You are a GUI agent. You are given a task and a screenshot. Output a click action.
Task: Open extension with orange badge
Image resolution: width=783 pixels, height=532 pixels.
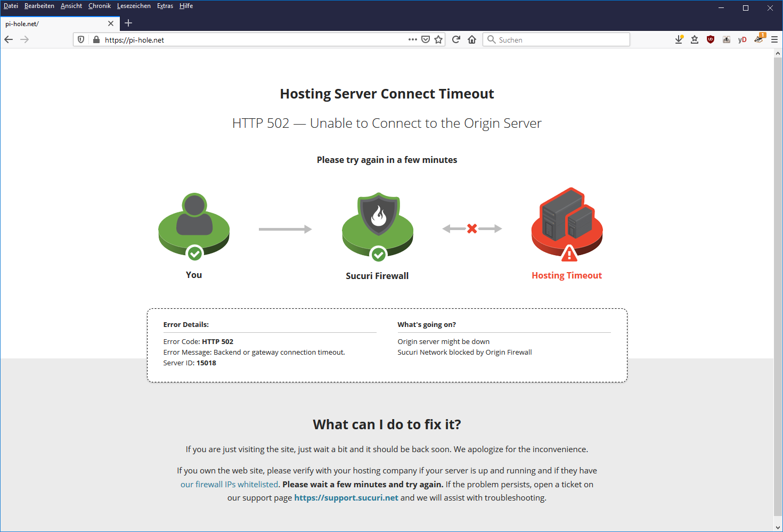tap(759, 38)
